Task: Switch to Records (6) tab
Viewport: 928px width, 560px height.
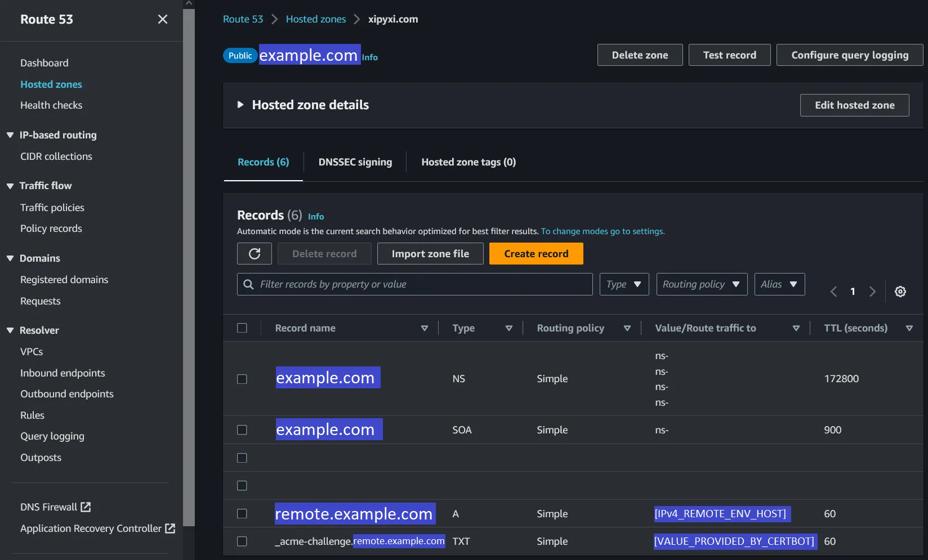Action: 264,162
